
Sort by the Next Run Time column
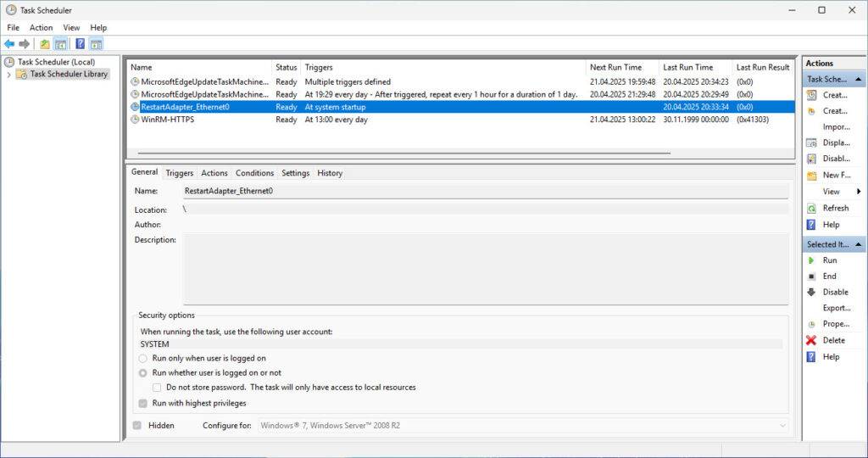click(622, 68)
